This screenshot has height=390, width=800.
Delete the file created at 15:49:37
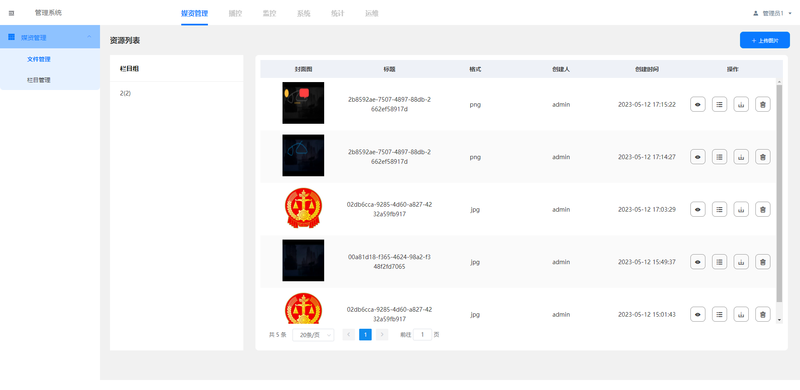762,262
